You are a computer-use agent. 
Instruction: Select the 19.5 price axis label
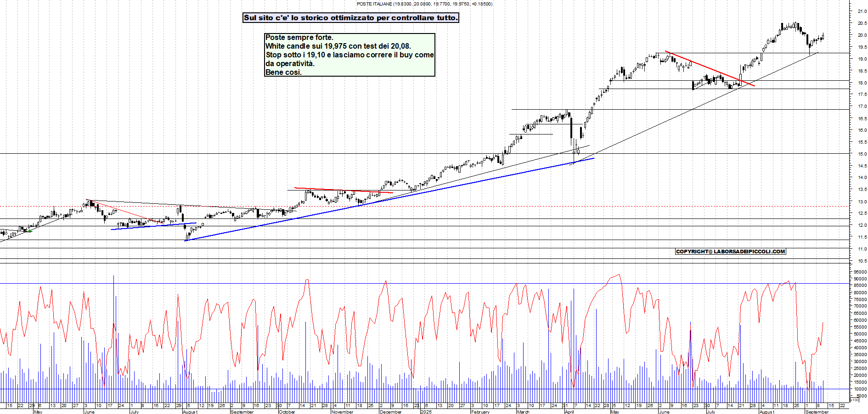[x=862, y=47]
